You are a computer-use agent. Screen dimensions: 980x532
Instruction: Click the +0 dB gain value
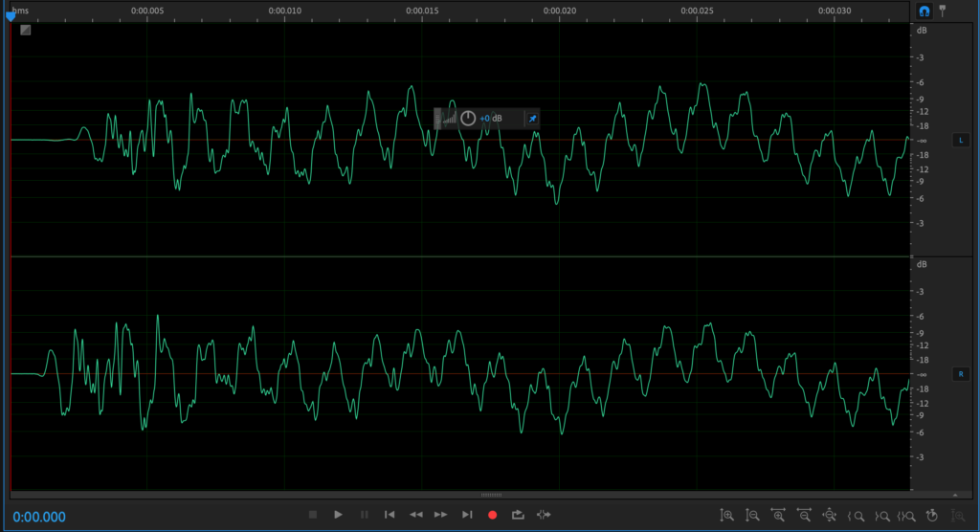click(485, 119)
